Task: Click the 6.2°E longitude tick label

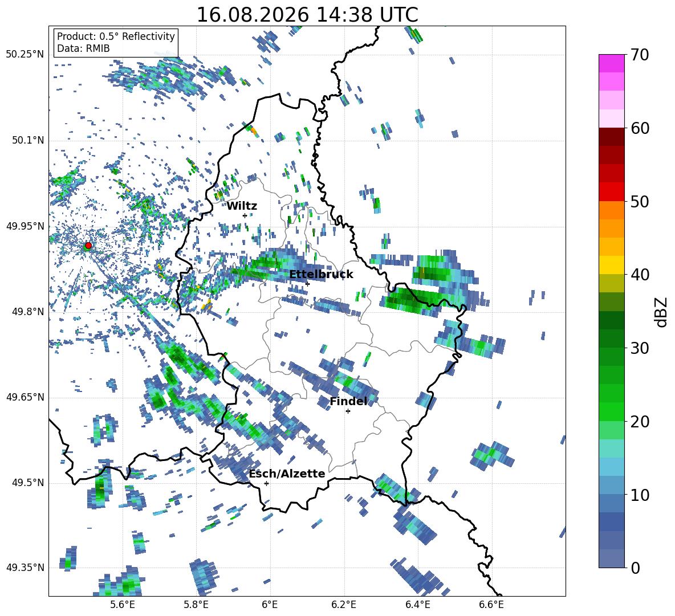Action: pos(344,605)
